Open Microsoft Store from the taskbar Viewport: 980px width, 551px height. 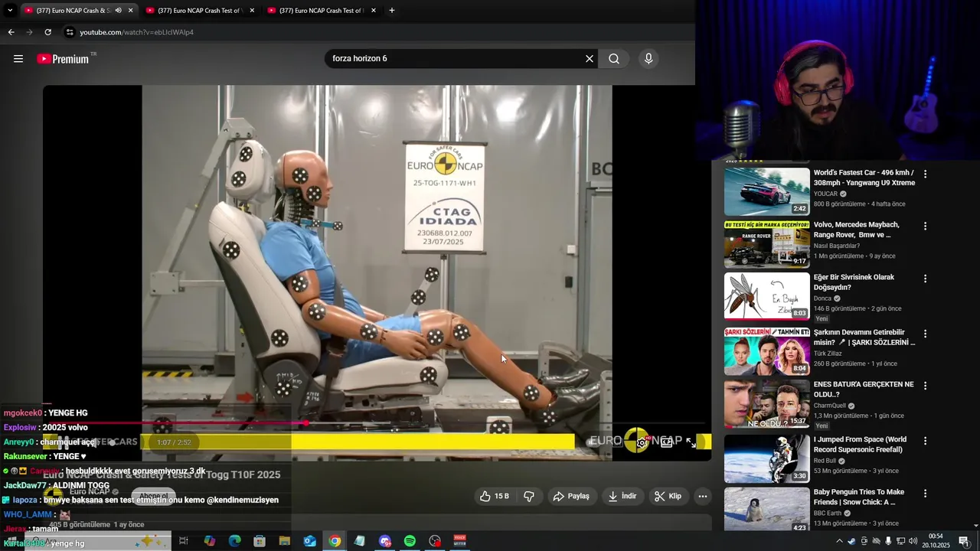tap(260, 541)
